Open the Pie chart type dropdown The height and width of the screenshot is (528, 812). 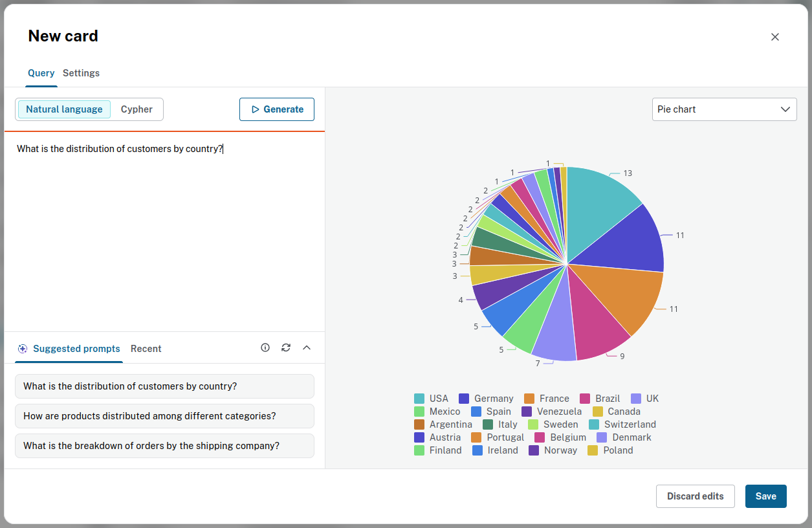[x=724, y=109]
